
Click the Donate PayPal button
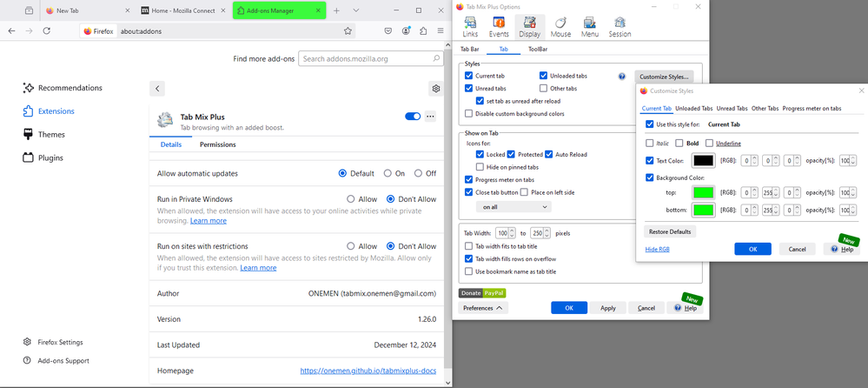coord(482,292)
